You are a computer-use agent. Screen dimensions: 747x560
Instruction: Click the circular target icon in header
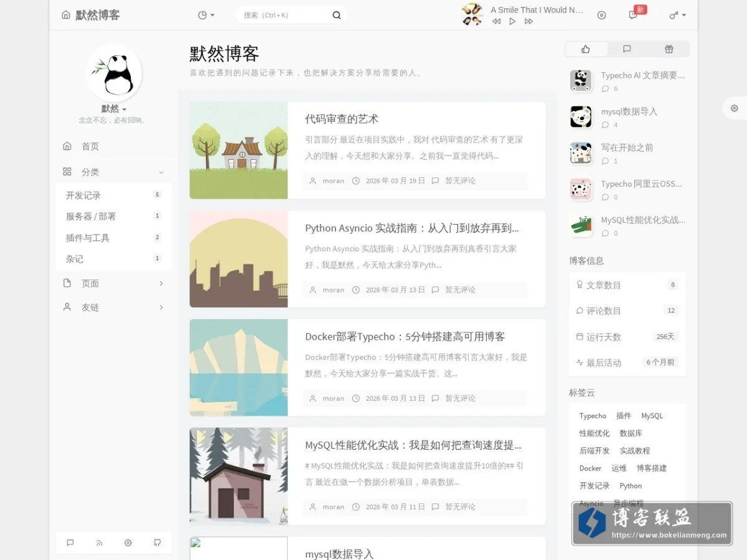click(x=601, y=15)
